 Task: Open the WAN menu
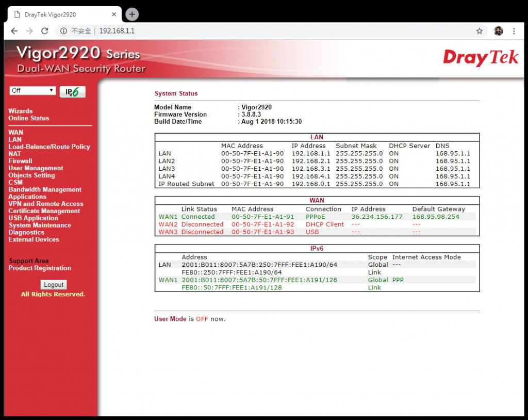coord(16,132)
